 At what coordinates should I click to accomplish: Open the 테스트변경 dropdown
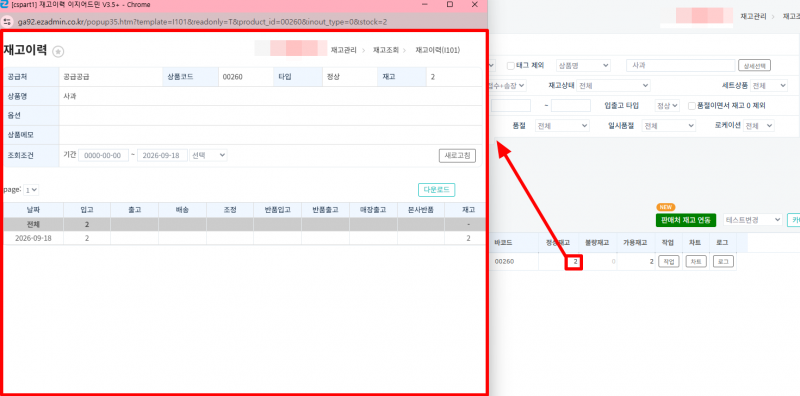[x=753, y=220]
